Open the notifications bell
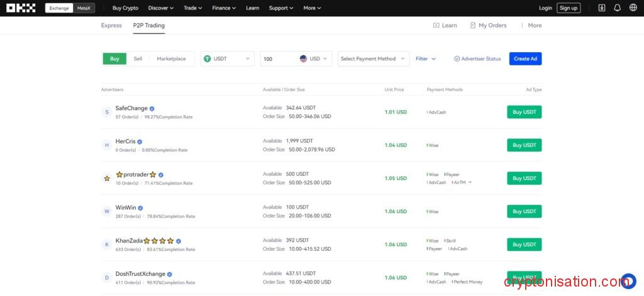The height and width of the screenshot is (296, 644). [x=617, y=8]
